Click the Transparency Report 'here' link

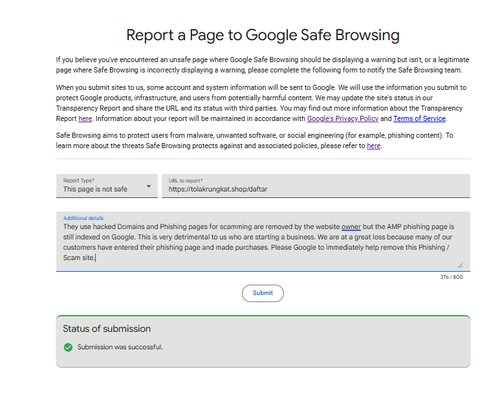point(85,119)
